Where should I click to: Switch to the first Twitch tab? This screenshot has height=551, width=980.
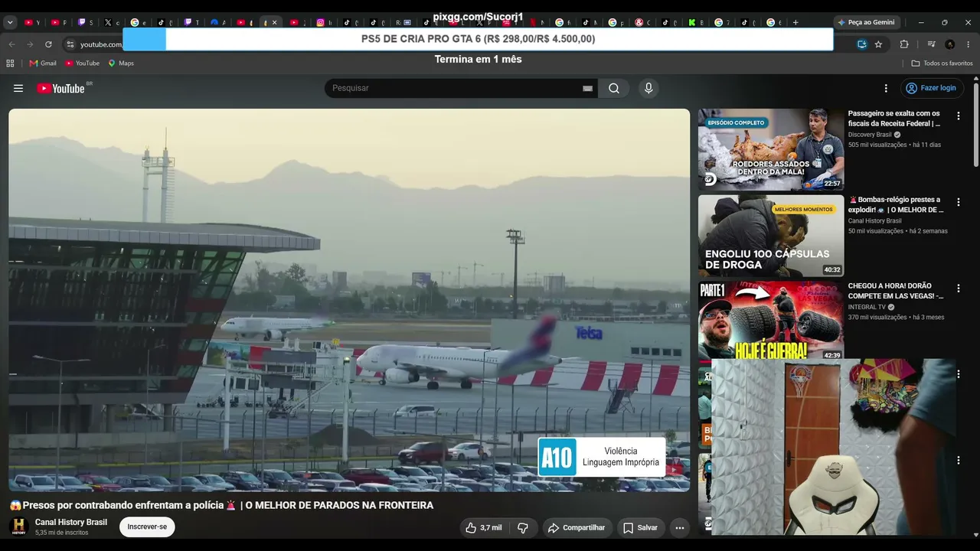coord(85,22)
